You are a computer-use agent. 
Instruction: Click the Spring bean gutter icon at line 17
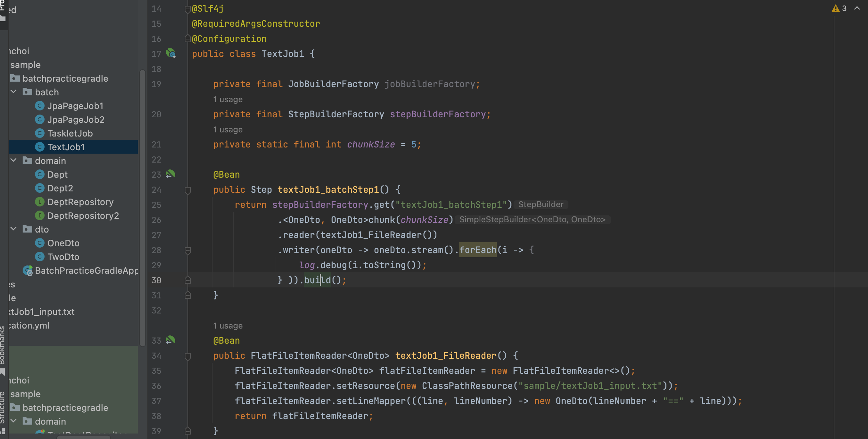[171, 54]
